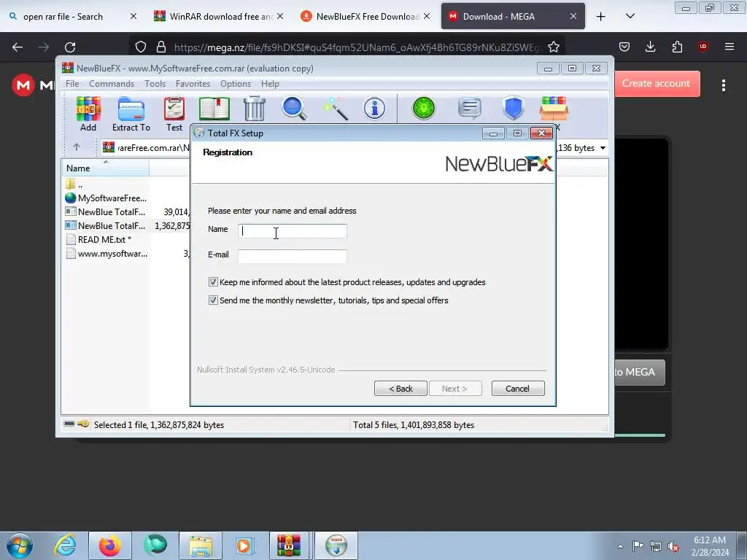The image size is (747, 560).
Task: Click the VirusScan green bug icon
Action: click(x=424, y=109)
